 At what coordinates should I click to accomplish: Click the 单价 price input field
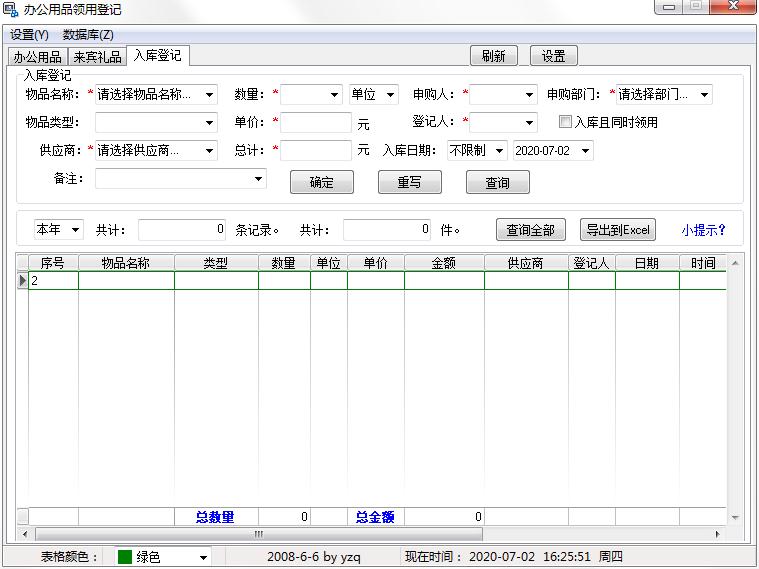(x=315, y=123)
